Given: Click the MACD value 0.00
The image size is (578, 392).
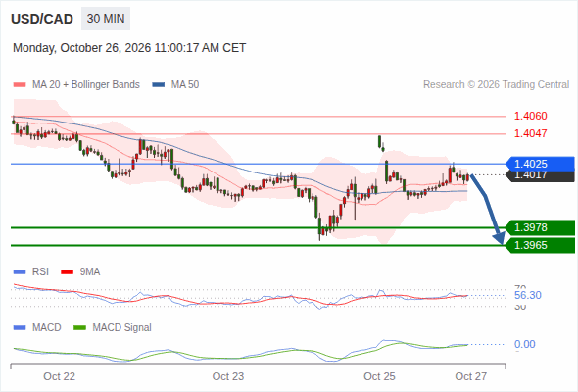Looking at the screenshot, I should 524,344.
